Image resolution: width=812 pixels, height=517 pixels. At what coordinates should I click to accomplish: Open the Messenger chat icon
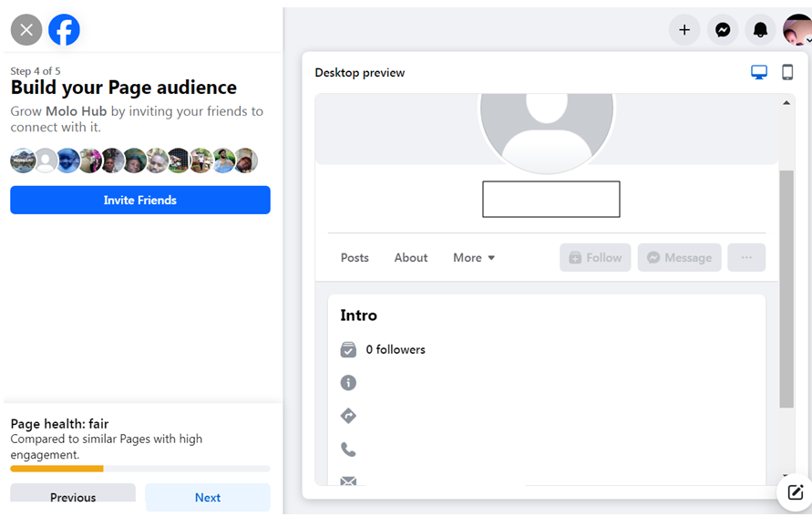[723, 30]
